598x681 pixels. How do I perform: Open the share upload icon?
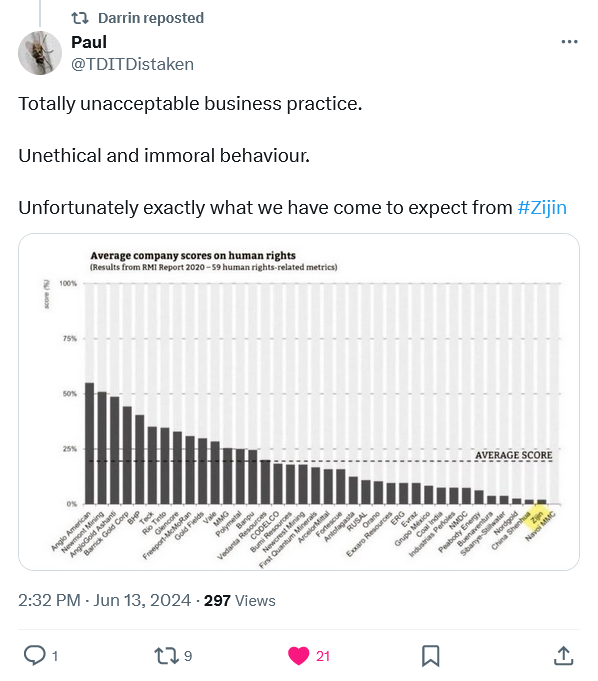point(563,655)
